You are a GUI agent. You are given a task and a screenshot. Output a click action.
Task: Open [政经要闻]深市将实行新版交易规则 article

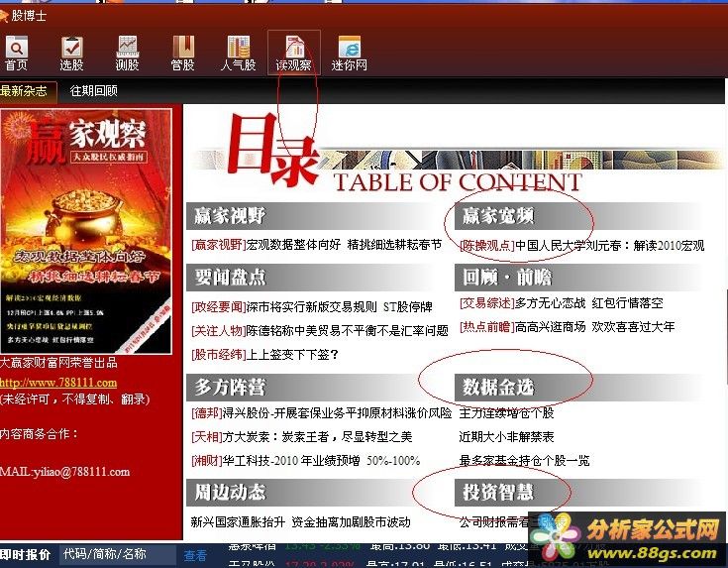click(x=312, y=306)
